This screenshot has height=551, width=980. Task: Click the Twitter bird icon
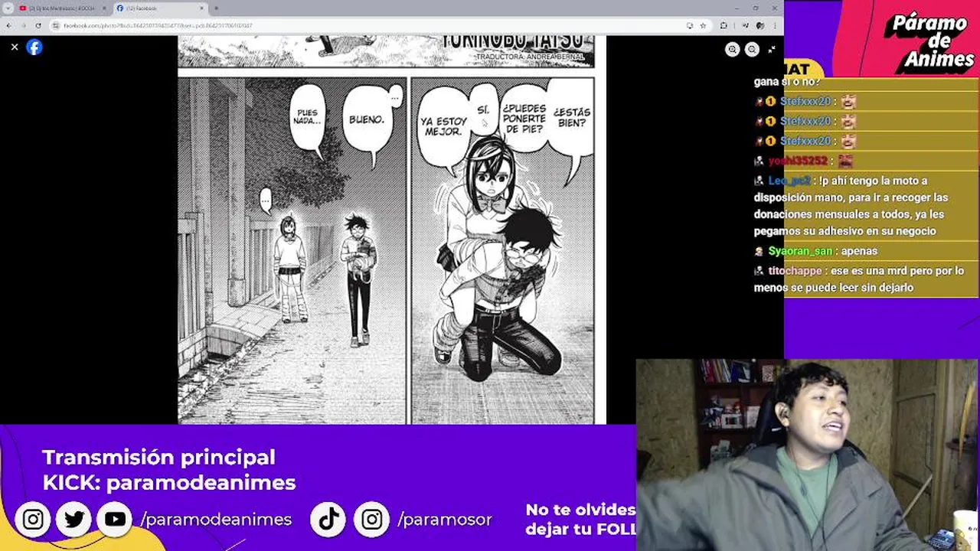pyautogui.click(x=74, y=520)
